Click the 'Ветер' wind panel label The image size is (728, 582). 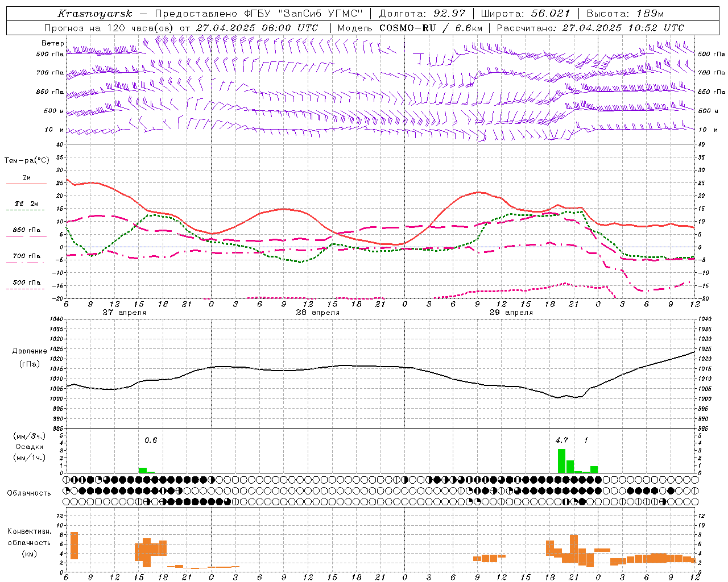pos(52,43)
